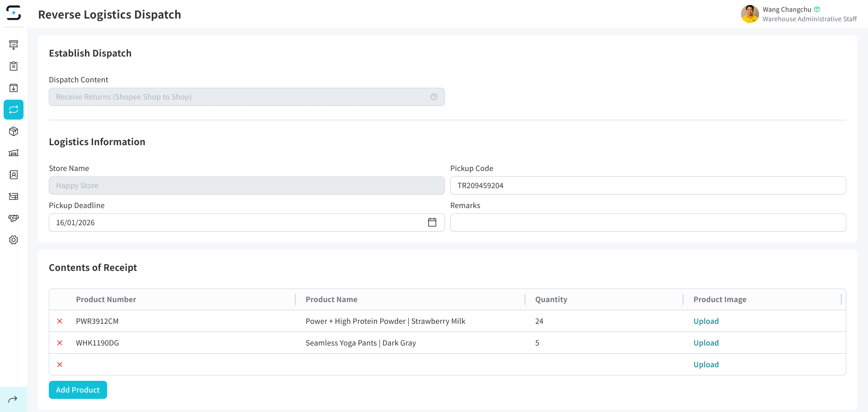
Task: Click the Dispatch Content help icon
Action: click(x=434, y=97)
